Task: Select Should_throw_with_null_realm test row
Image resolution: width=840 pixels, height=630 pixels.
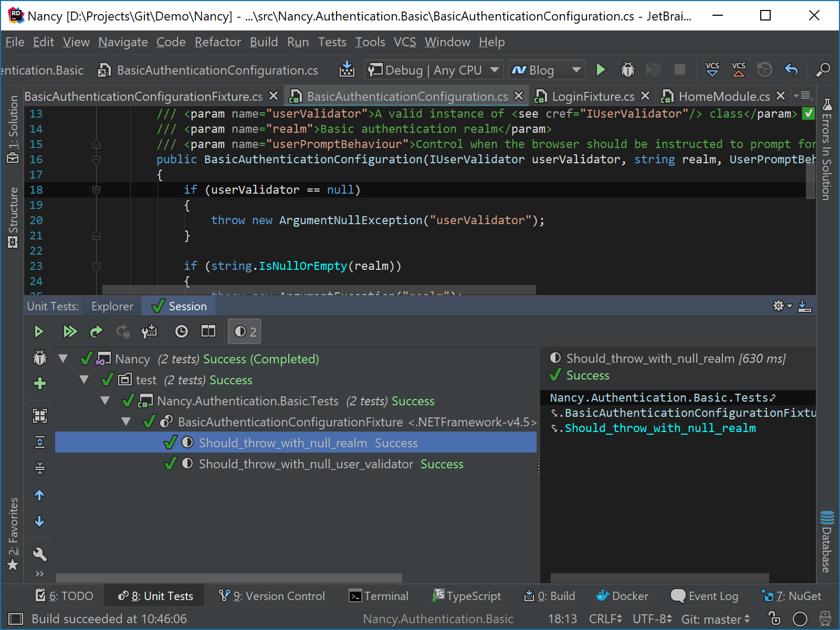Action: tap(296, 443)
